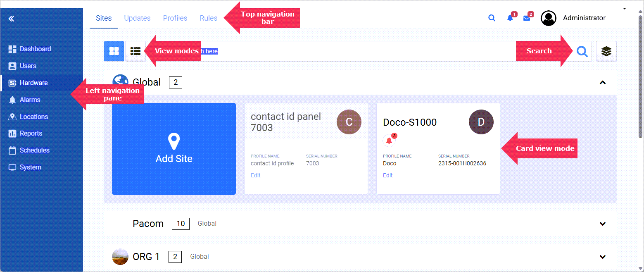
Task: Collapse the left navigation pane with double-chevron
Action: (12, 19)
